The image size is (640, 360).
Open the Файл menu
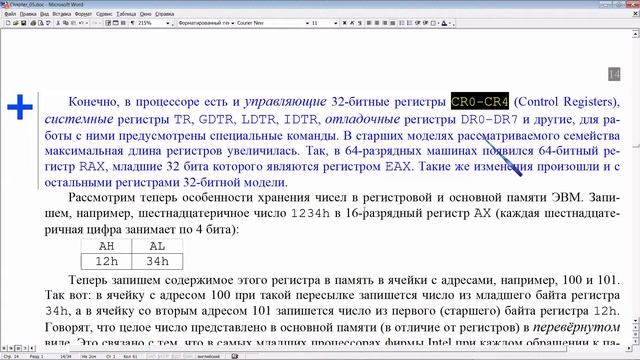[x=10, y=14]
